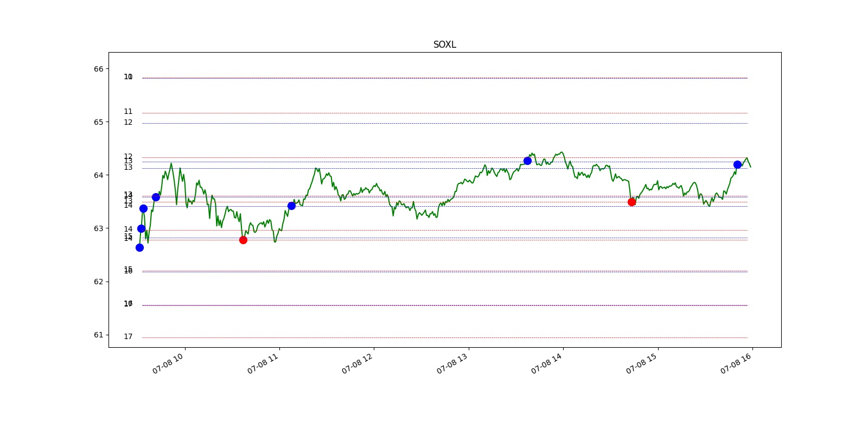This screenshot has height=434, width=868.
Task: Click level label 17 near the 61 tick
Action: [128, 337]
